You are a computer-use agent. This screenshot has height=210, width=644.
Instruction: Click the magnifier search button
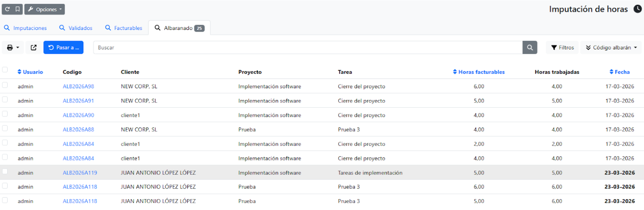529,47
